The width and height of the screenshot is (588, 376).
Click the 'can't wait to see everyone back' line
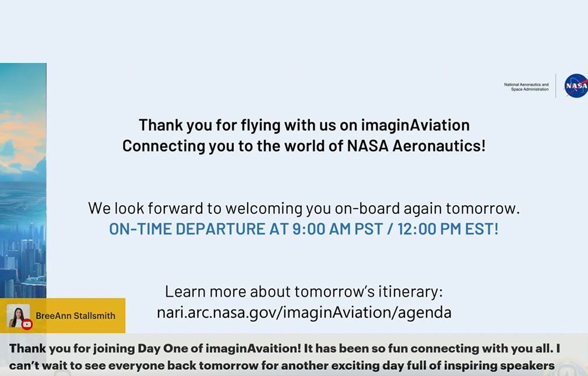[281, 366]
